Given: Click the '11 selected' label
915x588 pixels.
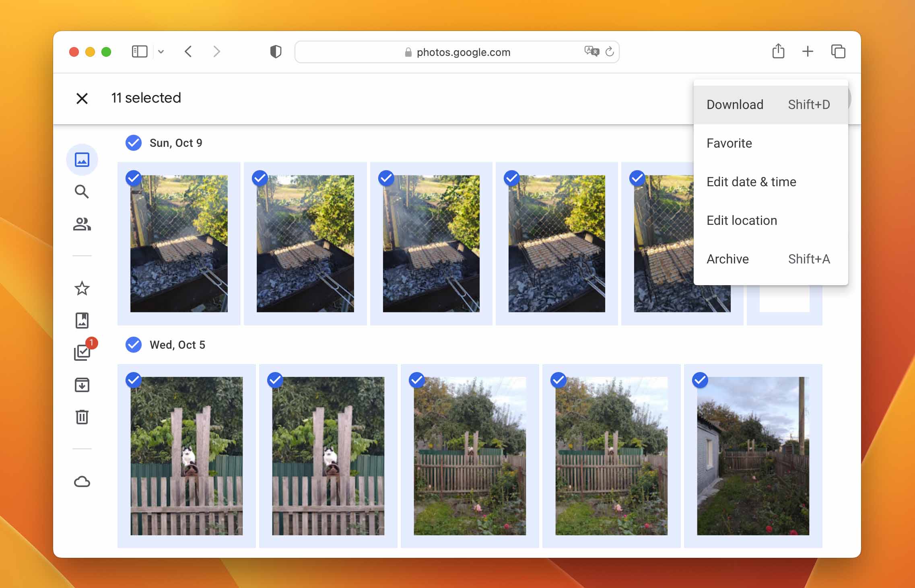Looking at the screenshot, I should (146, 98).
